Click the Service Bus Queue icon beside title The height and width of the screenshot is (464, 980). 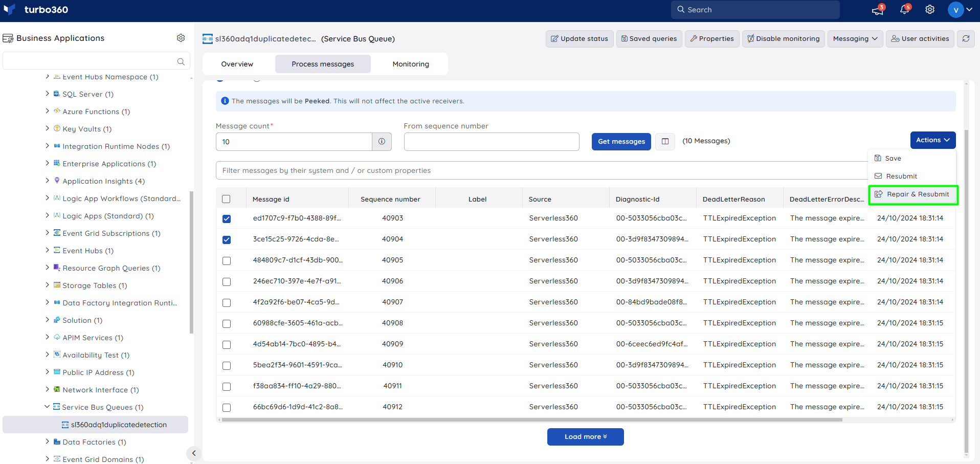[x=208, y=38]
